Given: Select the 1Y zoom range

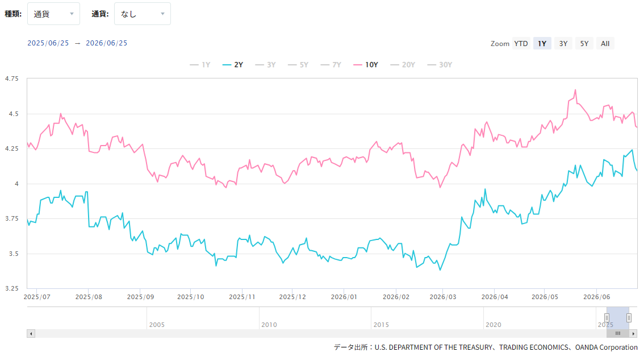Looking at the screenshot, I should pyautogui.click(x=542, y=44).
